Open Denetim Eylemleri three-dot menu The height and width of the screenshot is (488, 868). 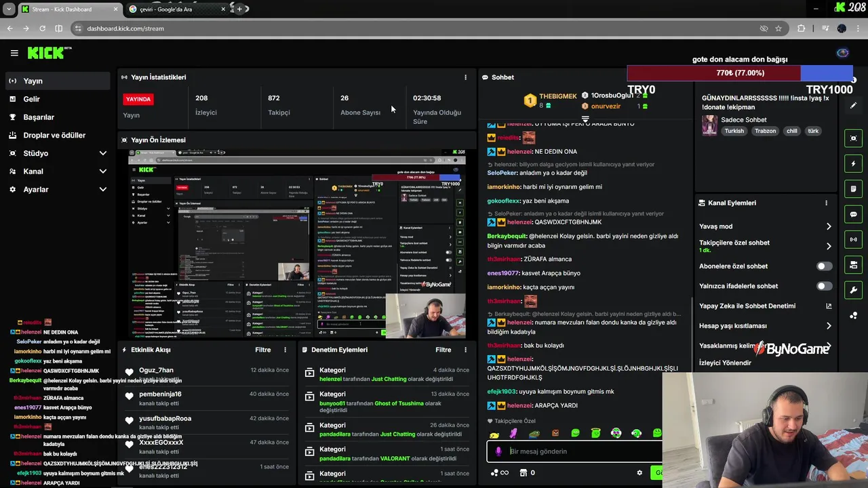pos(465,350)
